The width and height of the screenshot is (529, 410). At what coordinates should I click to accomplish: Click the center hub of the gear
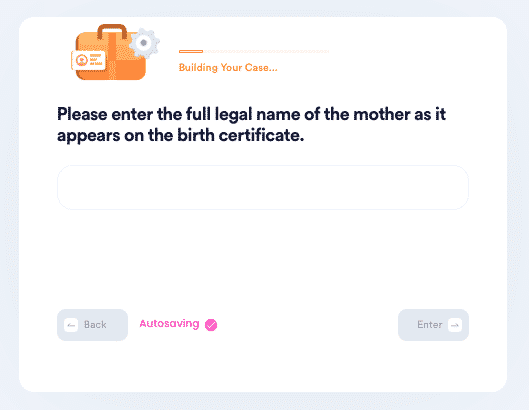click(144, 43)
